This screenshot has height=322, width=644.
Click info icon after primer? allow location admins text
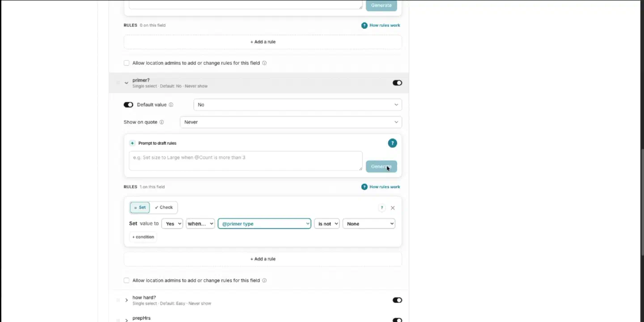264,280
